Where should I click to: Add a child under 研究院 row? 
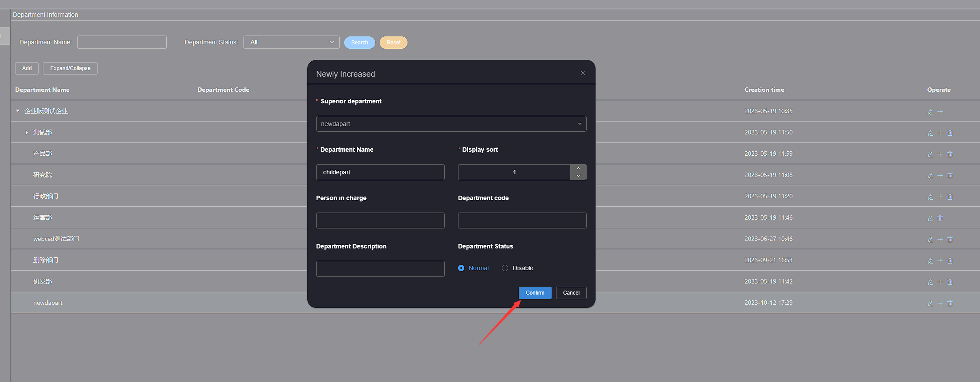[x=940, y=176]
